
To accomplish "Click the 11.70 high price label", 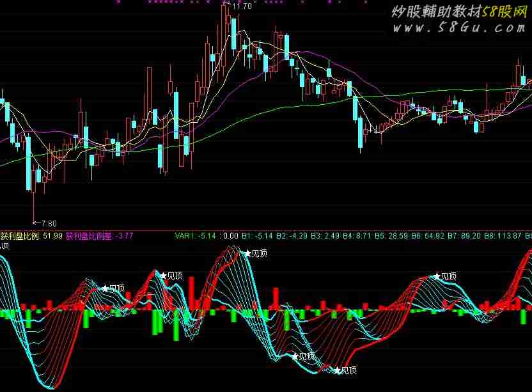I will coord(242,6).
